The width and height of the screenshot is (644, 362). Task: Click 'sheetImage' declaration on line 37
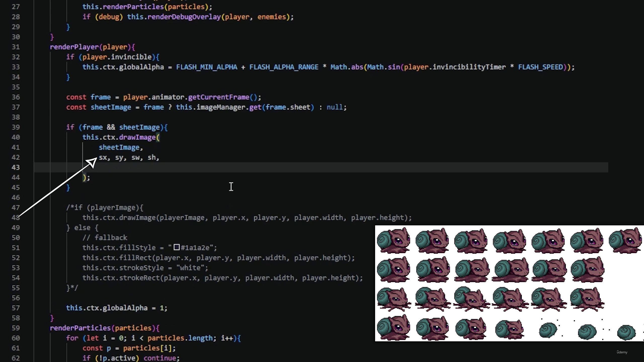pos(111,107)
